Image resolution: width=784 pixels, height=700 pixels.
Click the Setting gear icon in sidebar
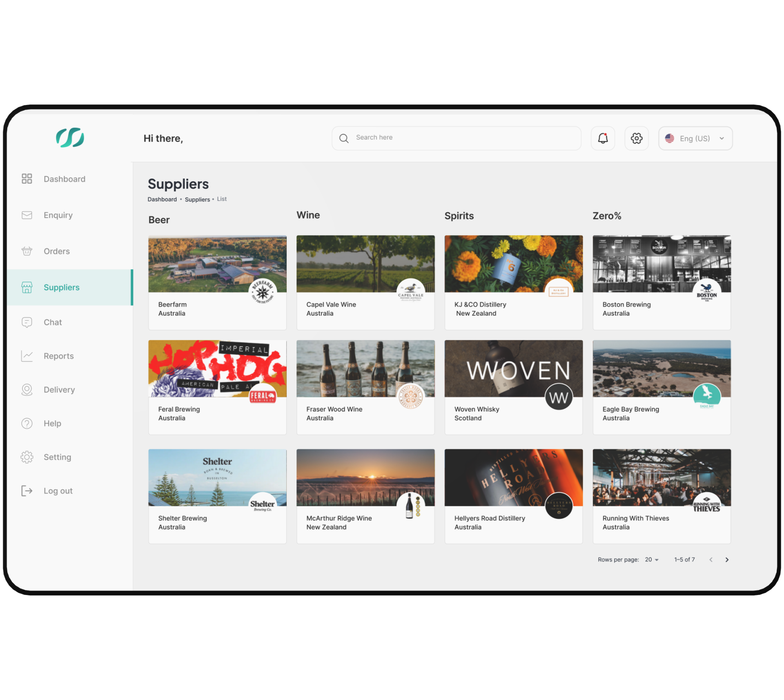[x=27, y=457]
